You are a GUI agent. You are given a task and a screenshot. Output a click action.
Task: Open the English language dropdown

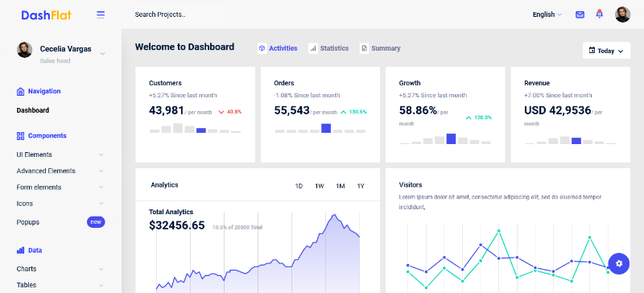[x=547, y=14]
